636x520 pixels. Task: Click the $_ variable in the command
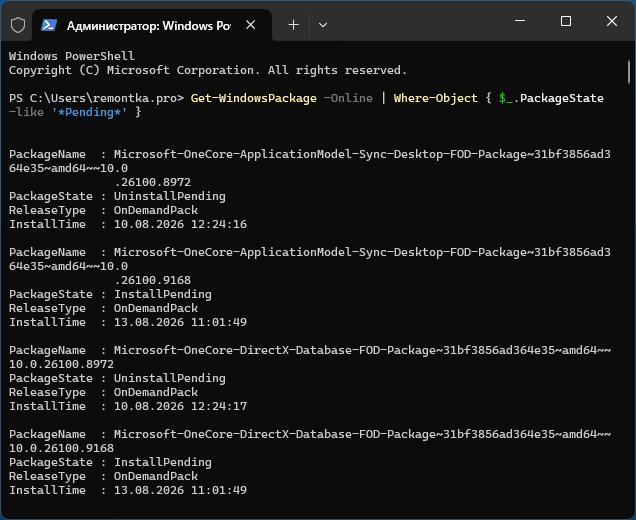tap(506, 98)
